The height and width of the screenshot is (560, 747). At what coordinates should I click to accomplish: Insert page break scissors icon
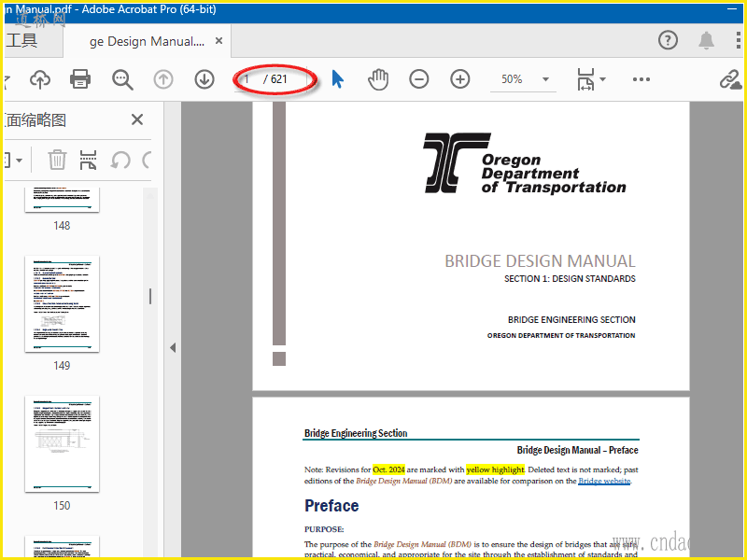[x=88, y=160]
